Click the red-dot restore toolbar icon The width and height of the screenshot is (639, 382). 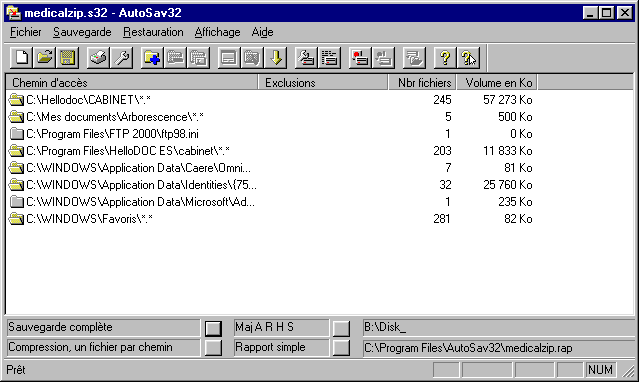(360, 57)
